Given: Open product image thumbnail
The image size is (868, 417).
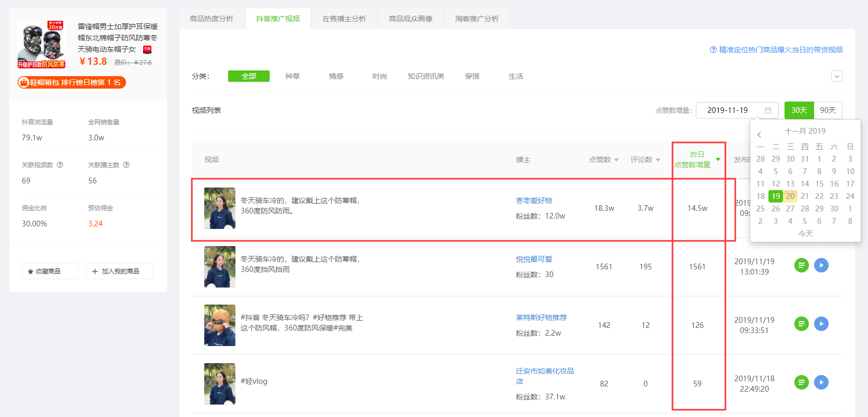Looking at the screenshot, I should tap(41, 45).
